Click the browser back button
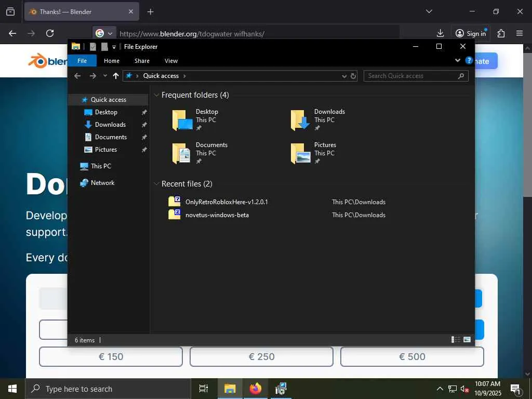Image resolution: width=532 pixels, height=399 pixels. point(12,33)
